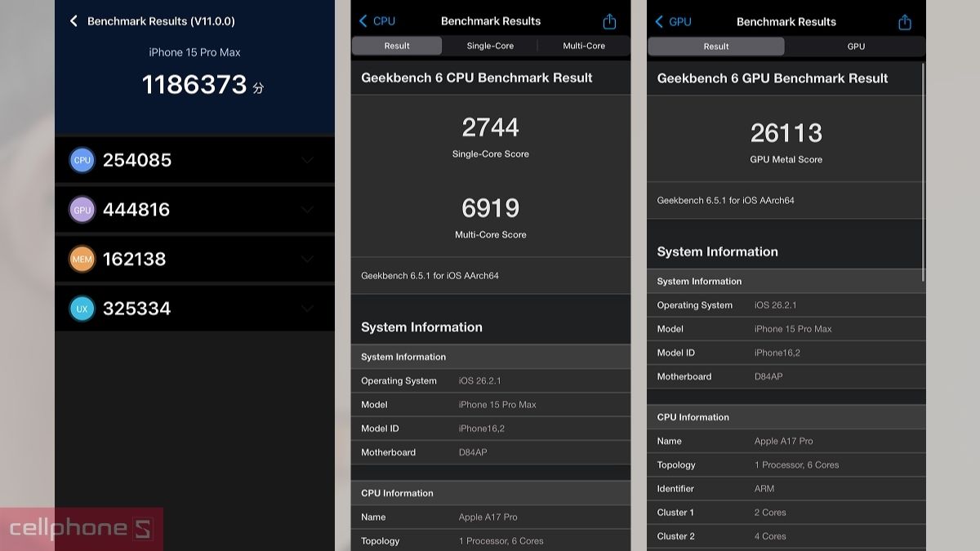Switch to the GPU tab in GPU panel
Viewport: 980px width, 551px height.
click(856, 47)
